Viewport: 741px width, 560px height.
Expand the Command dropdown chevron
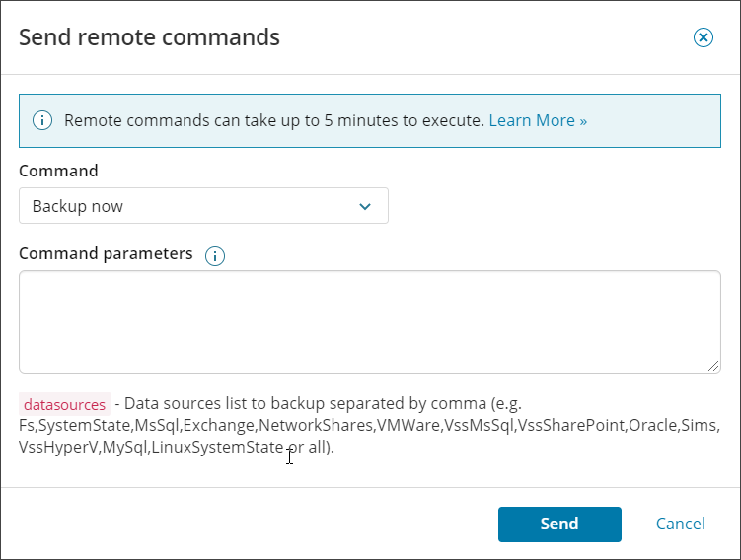pos(365,206)
